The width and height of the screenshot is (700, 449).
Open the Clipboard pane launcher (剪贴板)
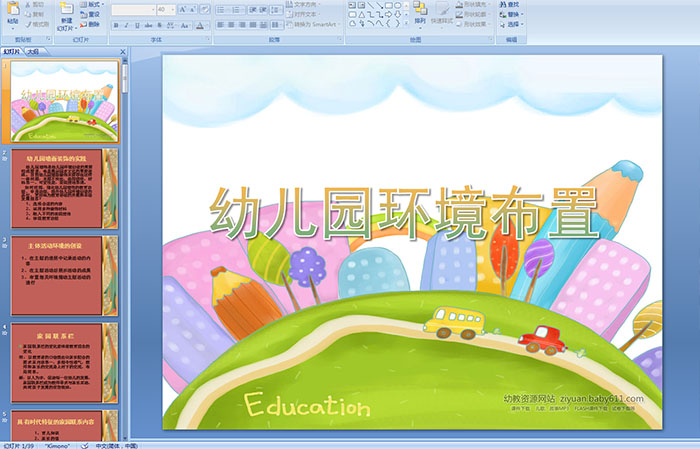pos(49,39)
